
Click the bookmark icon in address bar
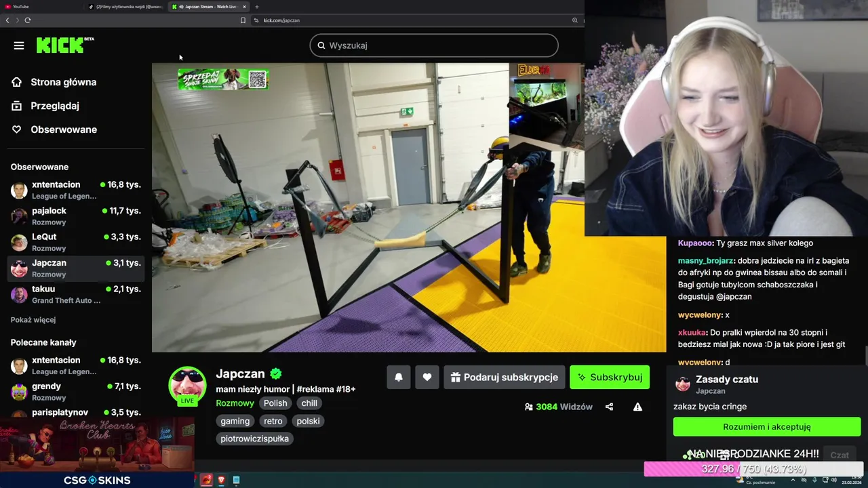[x=243, y=20]
